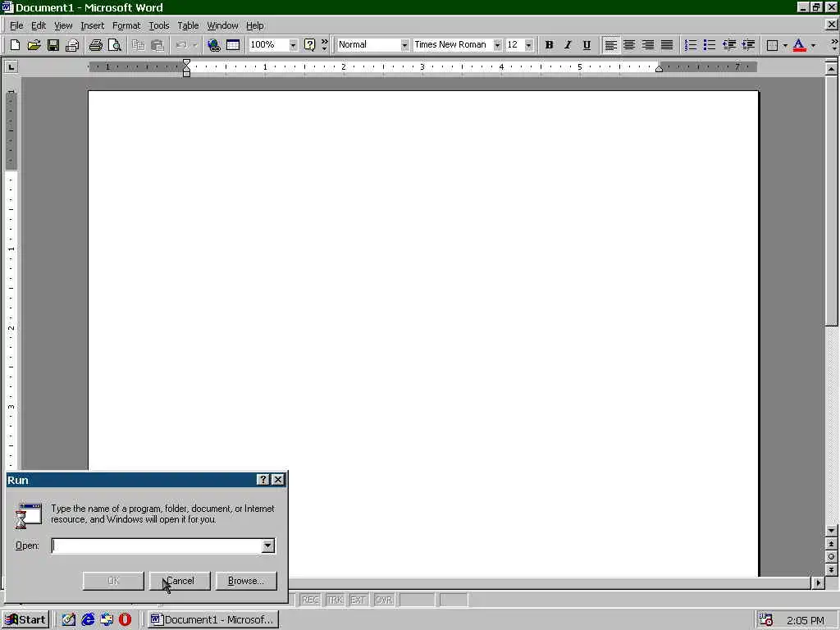
Task: Click the Tables and Borders icon
Action: pos(233,45)
